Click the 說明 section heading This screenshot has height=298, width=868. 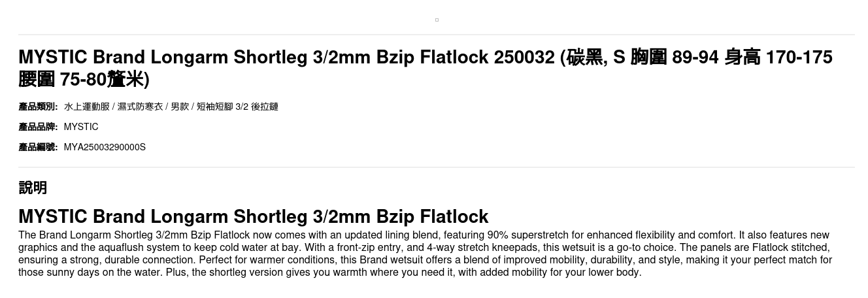(x=33, y=188)
